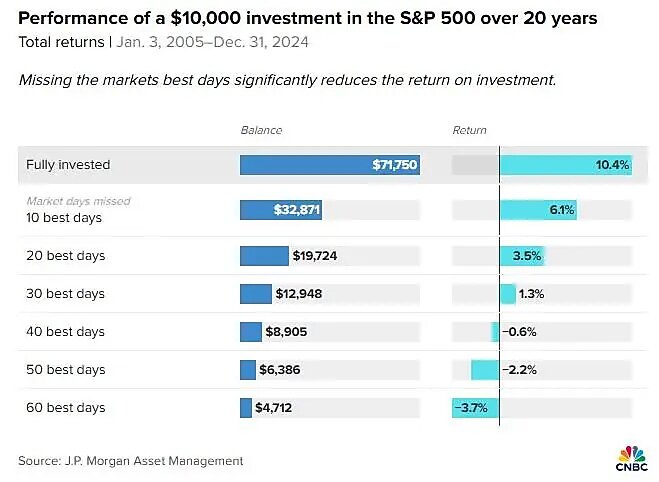Image resolution: width=659 pixels, height=482 pixels.
Task: Click the J.P. Morgan Asset Management source
Action: [x=130, y=461]
